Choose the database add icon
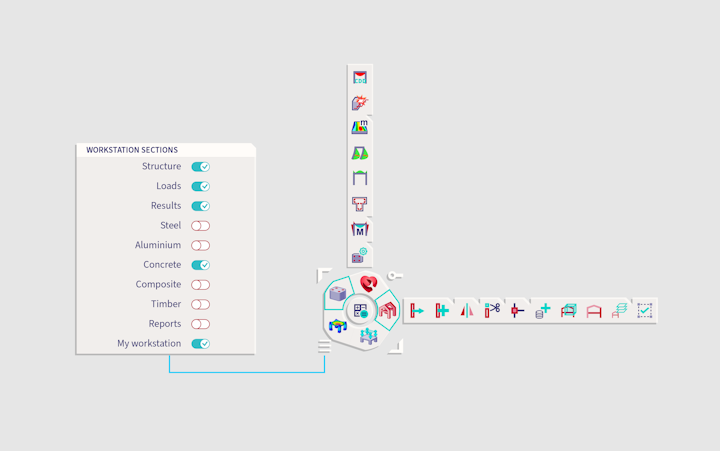 pyautogui.click(x=543, y=310)
